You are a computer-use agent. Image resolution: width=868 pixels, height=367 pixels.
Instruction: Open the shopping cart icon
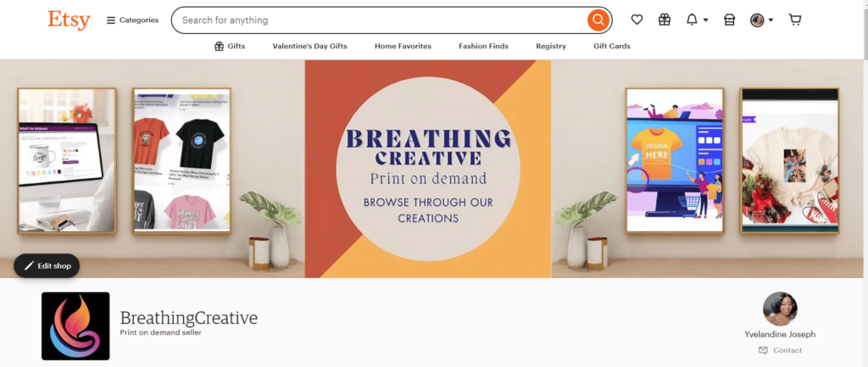(x=795, y=20)
